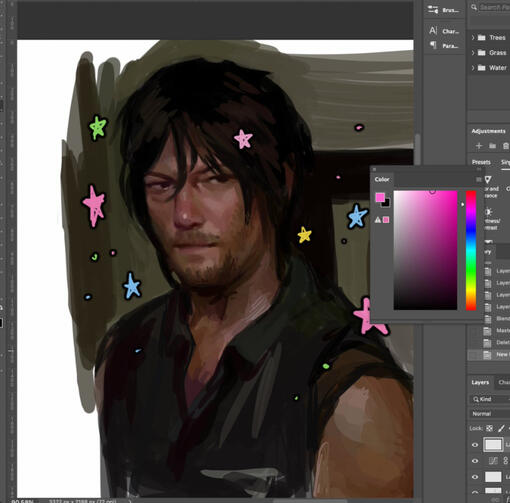Image resolution: width=510 pixels, height=503 pixels.
Task: Expand the Grass folder group
Action: tap(473, 53)
